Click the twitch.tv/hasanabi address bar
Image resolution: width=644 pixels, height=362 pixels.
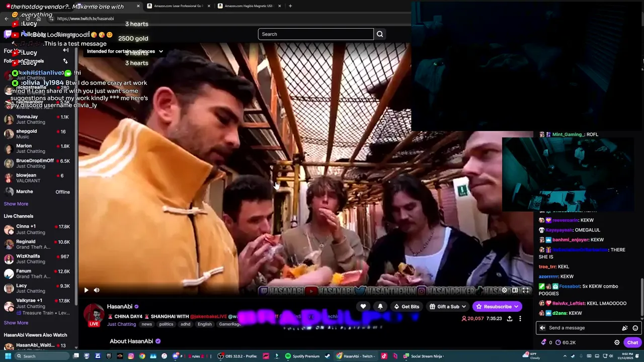[86, 19]
